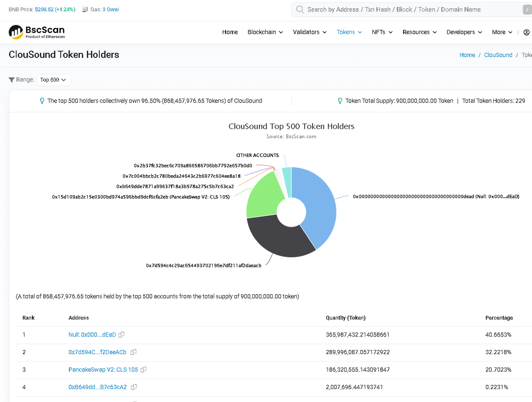Image resolution: width=532 pixels, height=402 pixels.
Task: Click the 0x7d594c4c29ac... chart label
Action: pos(203,265)
